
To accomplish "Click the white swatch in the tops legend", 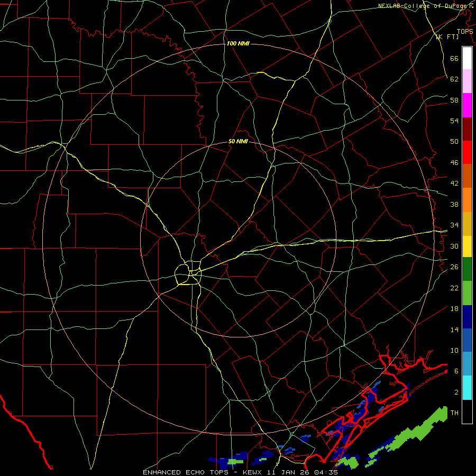I will click(x=467, y=58).
